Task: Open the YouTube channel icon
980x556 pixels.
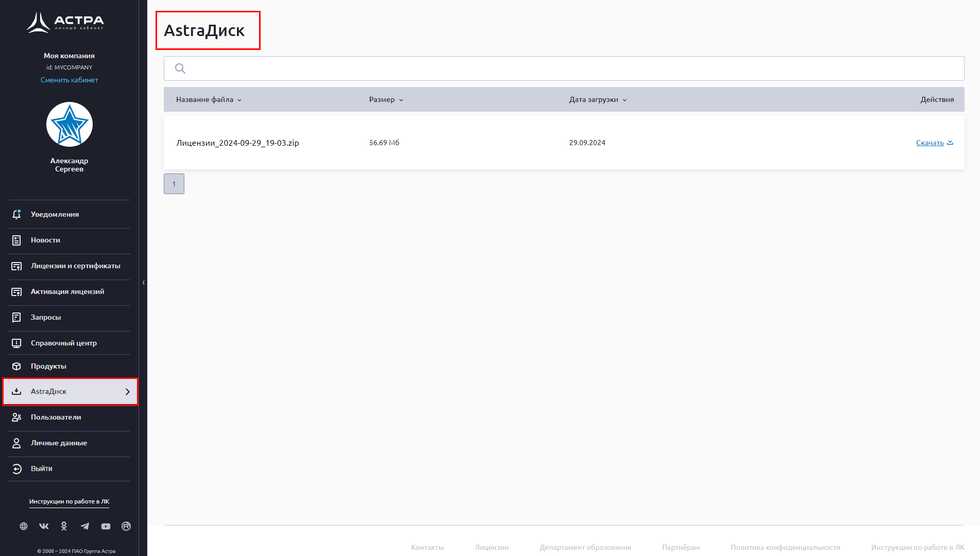Action: tap(106, 526)
